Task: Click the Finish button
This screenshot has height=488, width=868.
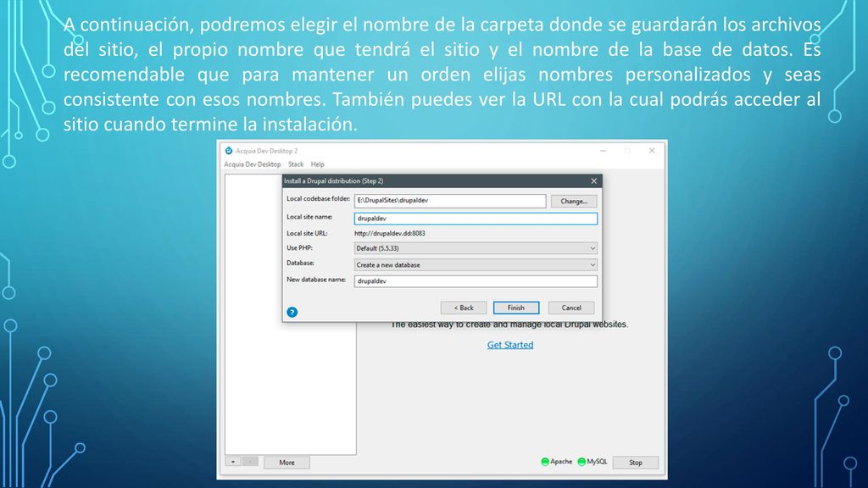Action: click(x=516, y=308)
